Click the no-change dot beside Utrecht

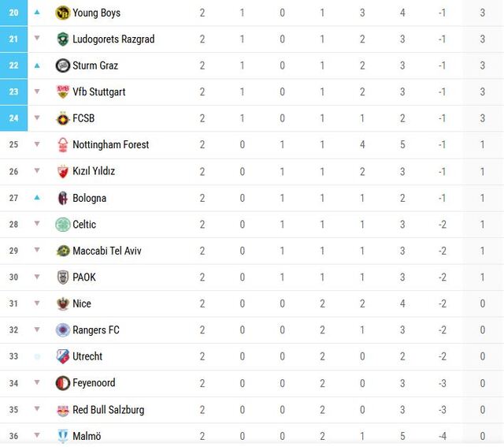click(37, 357)
